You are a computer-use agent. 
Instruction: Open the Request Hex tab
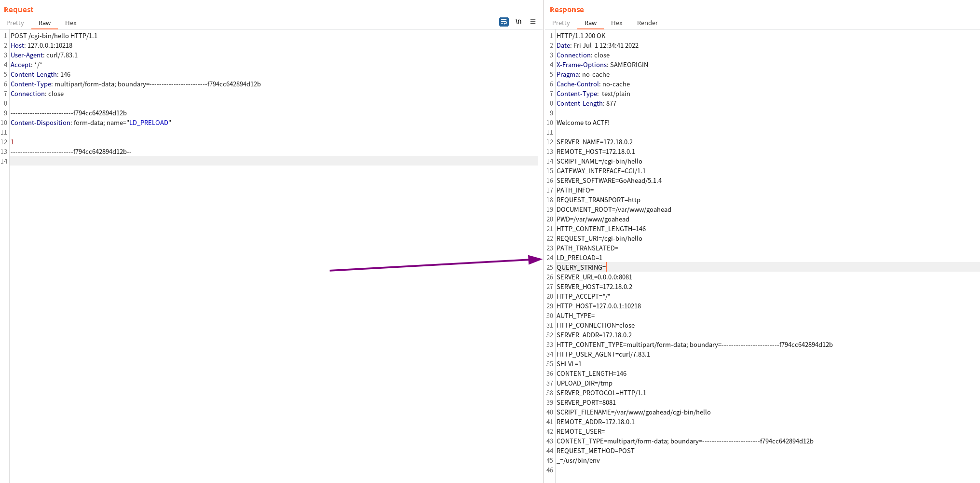coord(71,23)
